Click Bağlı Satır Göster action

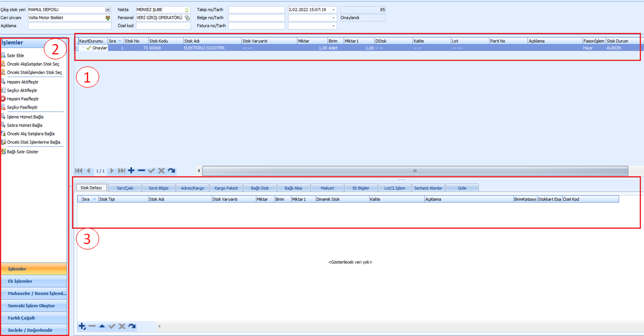tap(23, 151)
